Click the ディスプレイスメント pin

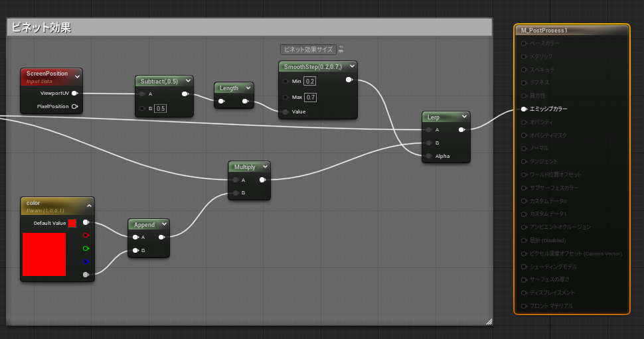pos(524,293)
